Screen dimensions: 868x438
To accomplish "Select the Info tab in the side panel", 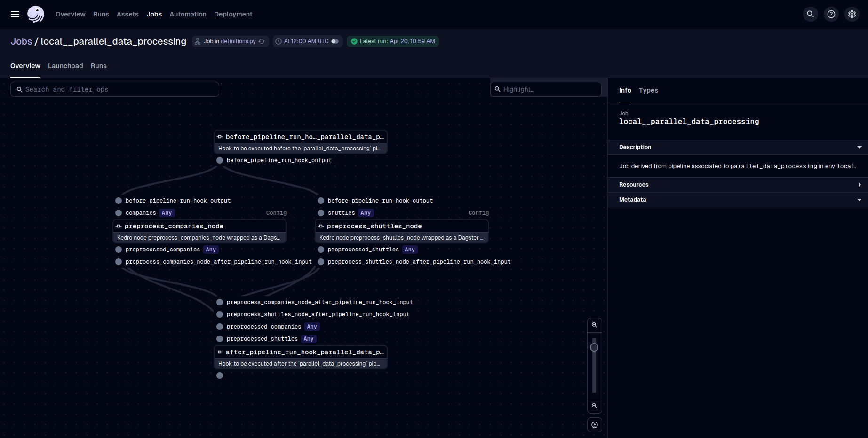I will (625, 90).
